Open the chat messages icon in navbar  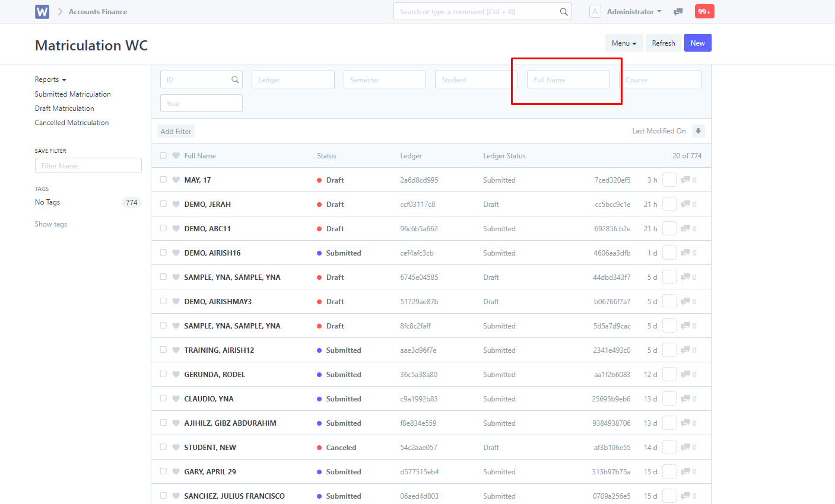pos(678,12)
